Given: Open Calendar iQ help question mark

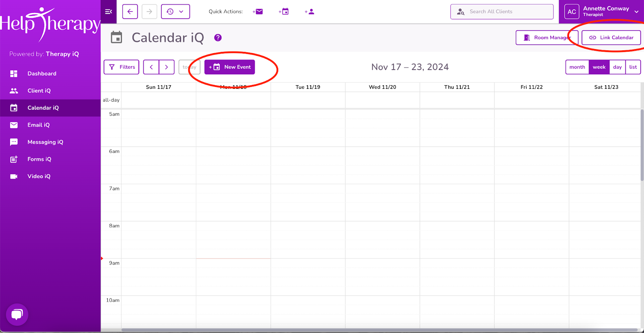Looking at the screenshot, I should (x=218, y=38).
